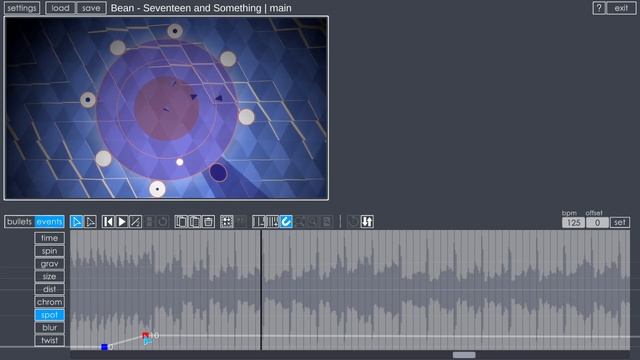Viewport: 640px width, 360px height.
Task: Click the select-all grid icon
Action: point(227,222)
